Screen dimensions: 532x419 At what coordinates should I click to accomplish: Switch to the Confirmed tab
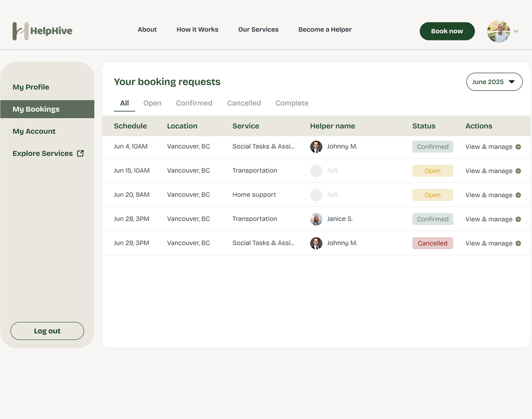pos(194,103)
